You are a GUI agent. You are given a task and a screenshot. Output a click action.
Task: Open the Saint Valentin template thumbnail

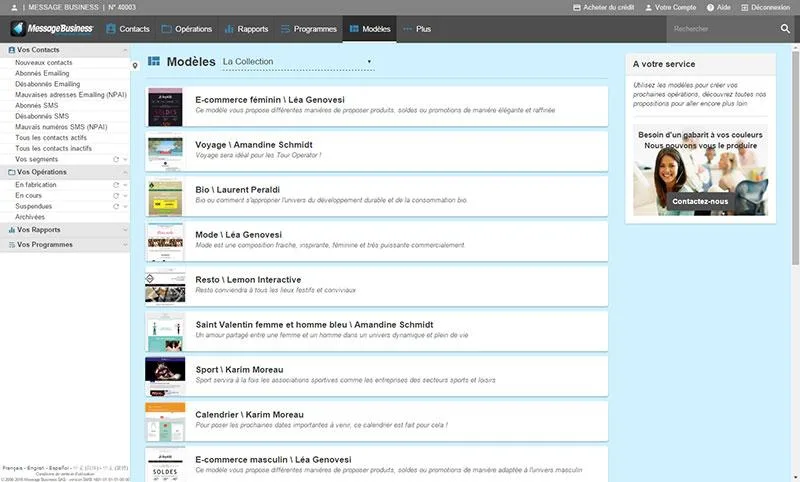[x=165, y=332]
